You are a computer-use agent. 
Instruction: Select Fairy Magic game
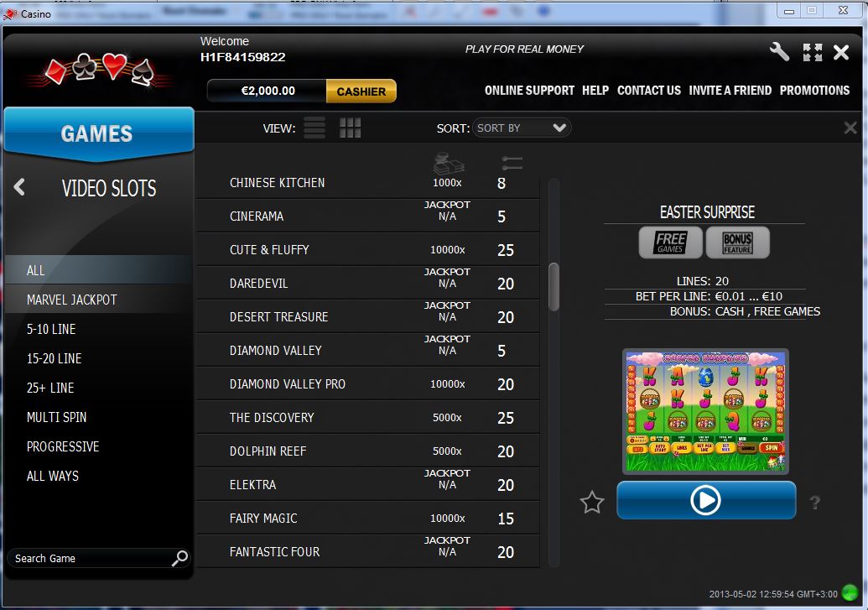(368, 518)
